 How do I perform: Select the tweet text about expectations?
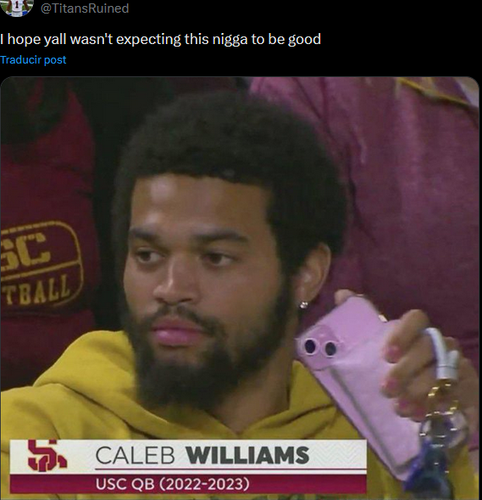(160, 39)
